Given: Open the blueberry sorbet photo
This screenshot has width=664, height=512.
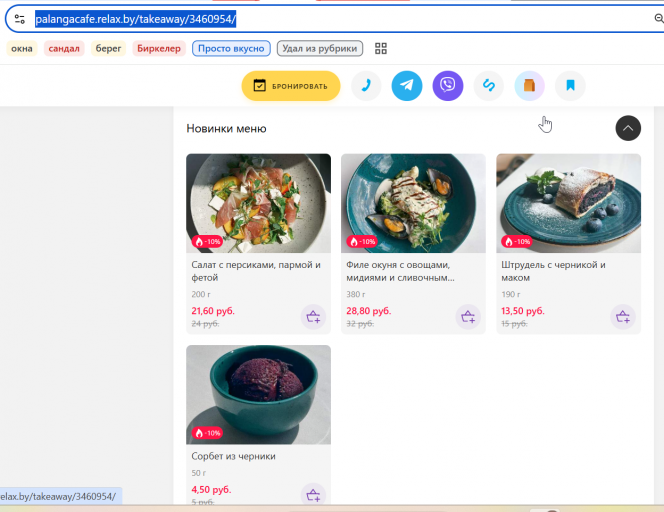Looking at the screenshot, I should (x=258, y=395).
